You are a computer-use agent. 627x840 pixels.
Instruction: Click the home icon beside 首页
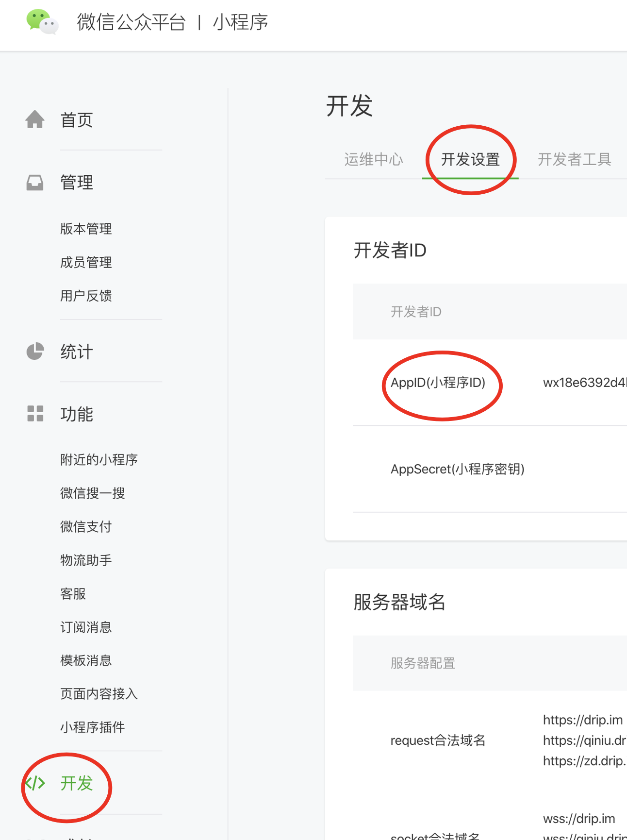35,119
